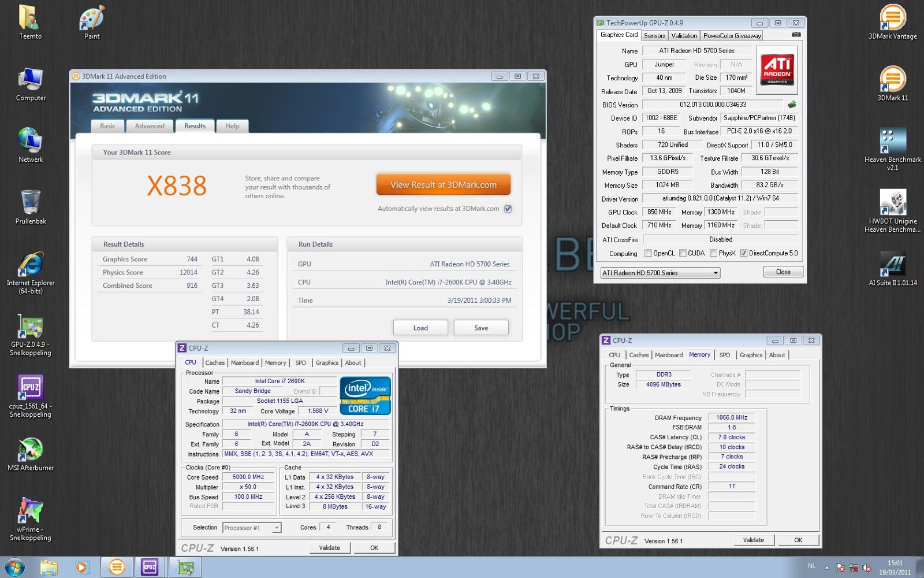Viewport: 924px width, 578px height.
Task: Toggle the PhysX checkbox in GPU-Z
Action: [x=713, y=253]
